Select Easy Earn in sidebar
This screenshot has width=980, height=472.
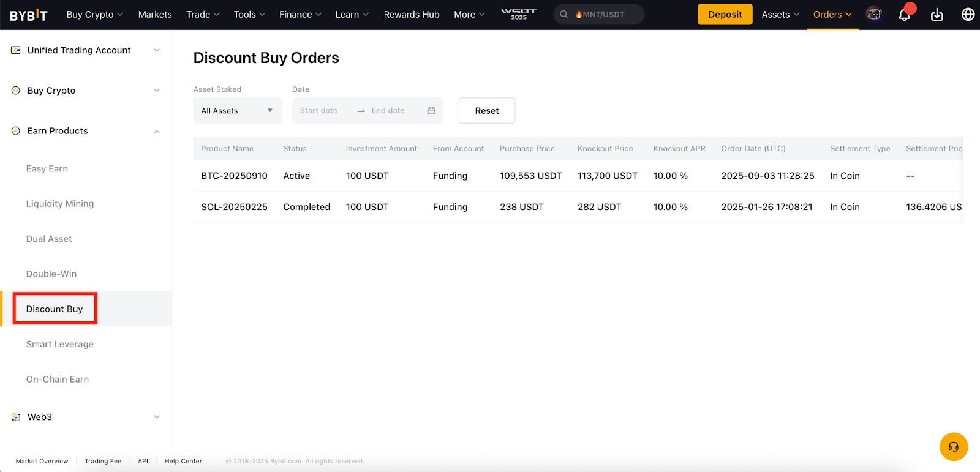tap(47, 169)
